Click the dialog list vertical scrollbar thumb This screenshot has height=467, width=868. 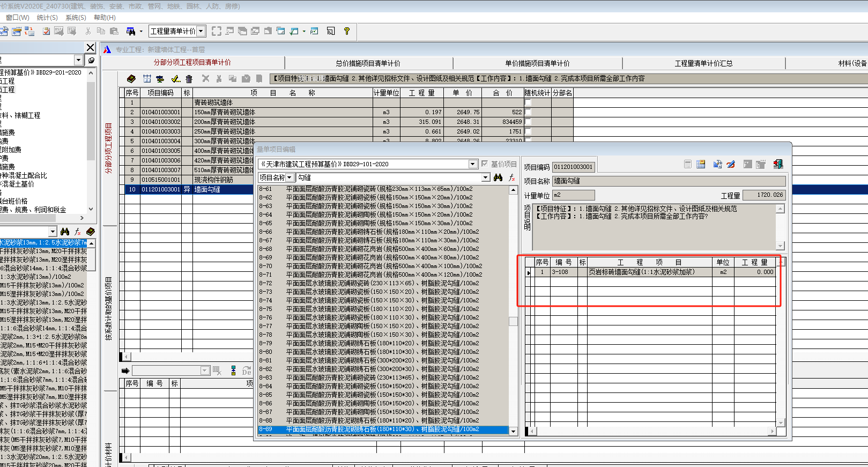click(513, 321)
